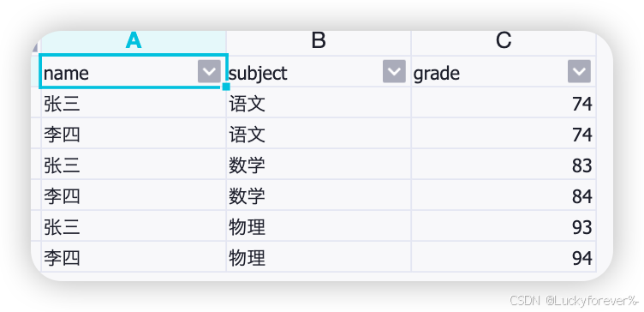Select the grade cell showing 84
This screenshot has width=644, height=312.
[x=504, y=195]
